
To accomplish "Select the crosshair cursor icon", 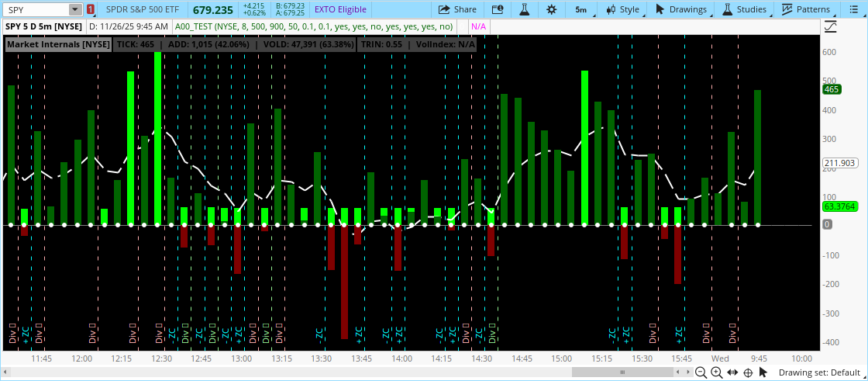I will pyautogui.click(x=749, y=373).
